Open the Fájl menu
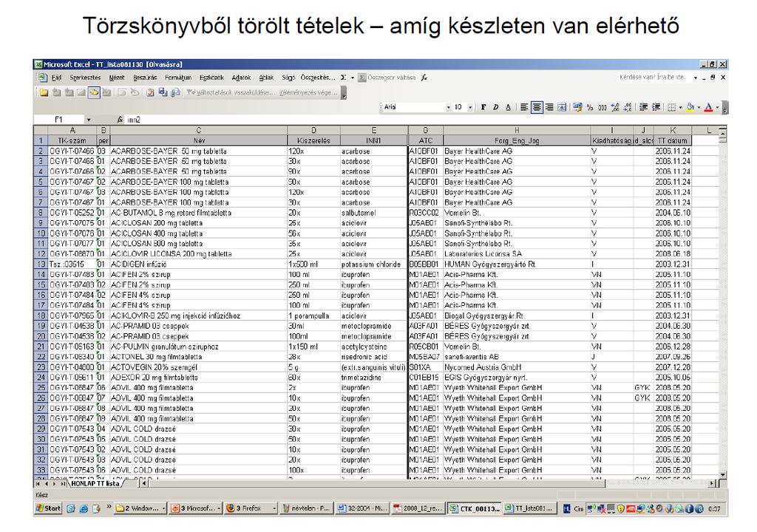This screenshot has height=532, width=757. pyautogui.click(x=56, y=78)
